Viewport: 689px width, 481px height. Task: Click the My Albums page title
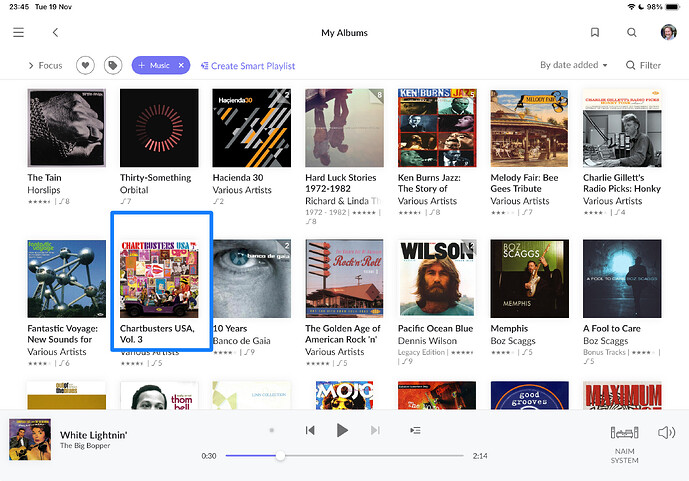pyautogui.click(x=344, y=33)
